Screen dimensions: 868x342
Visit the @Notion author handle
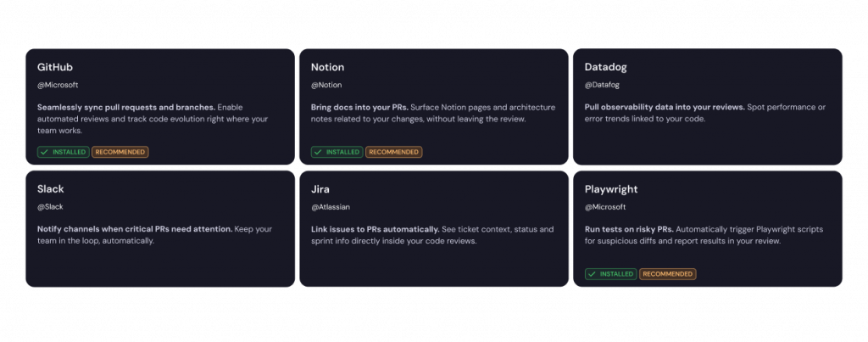[x=327, y=85]
